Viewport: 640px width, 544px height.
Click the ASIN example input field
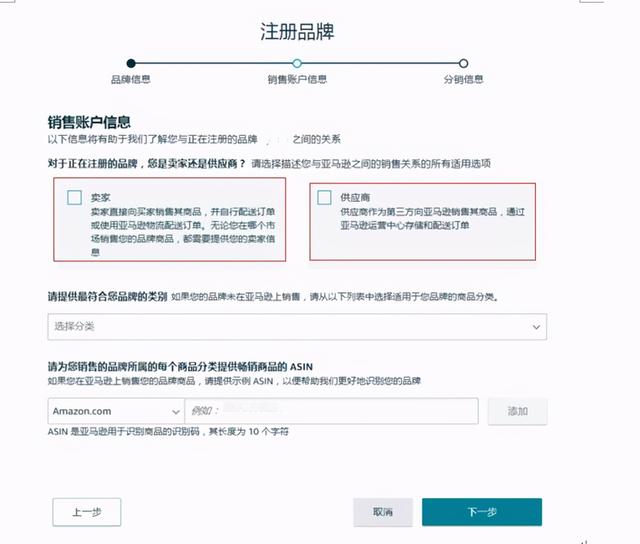[x=331, y=411]
